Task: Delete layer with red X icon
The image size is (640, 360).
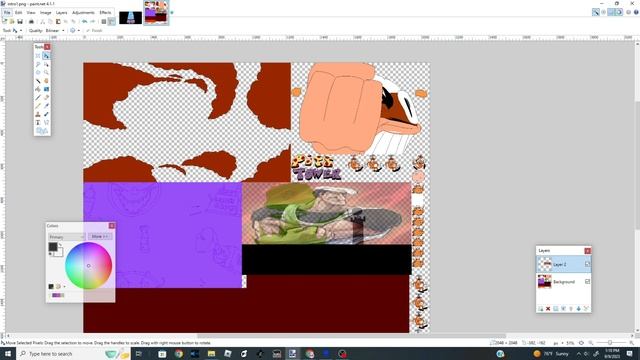Action: (548, 309)
